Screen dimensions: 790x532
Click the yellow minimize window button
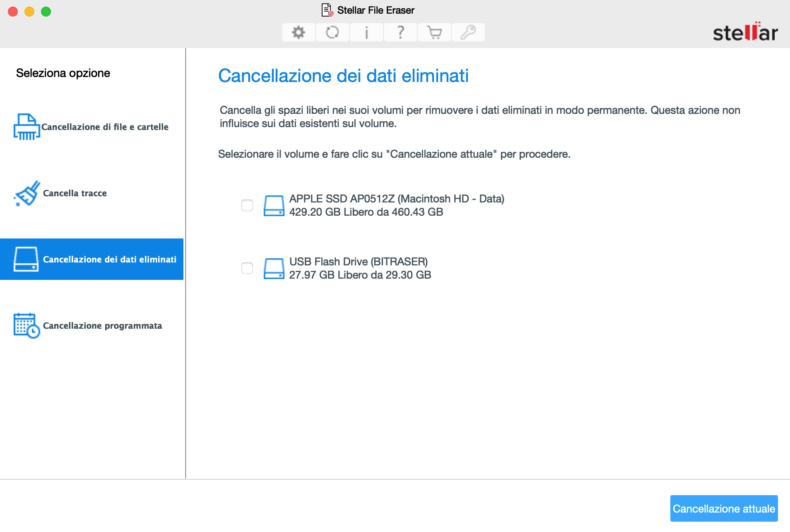tap(29, 12)
